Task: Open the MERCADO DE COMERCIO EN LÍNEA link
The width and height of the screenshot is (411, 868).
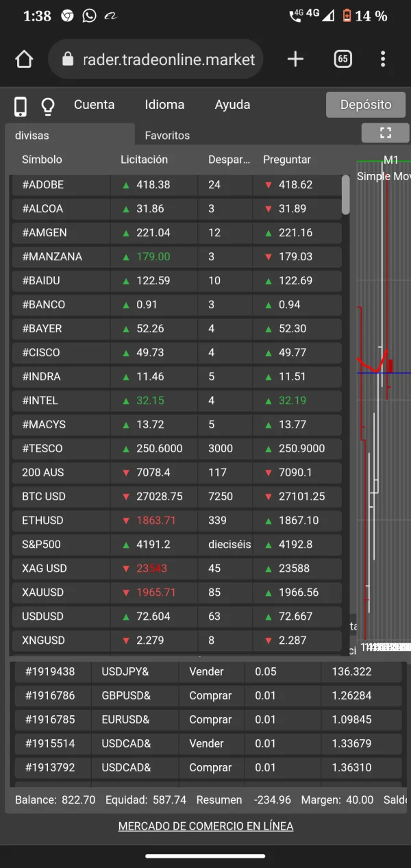Action: (206, 826)
